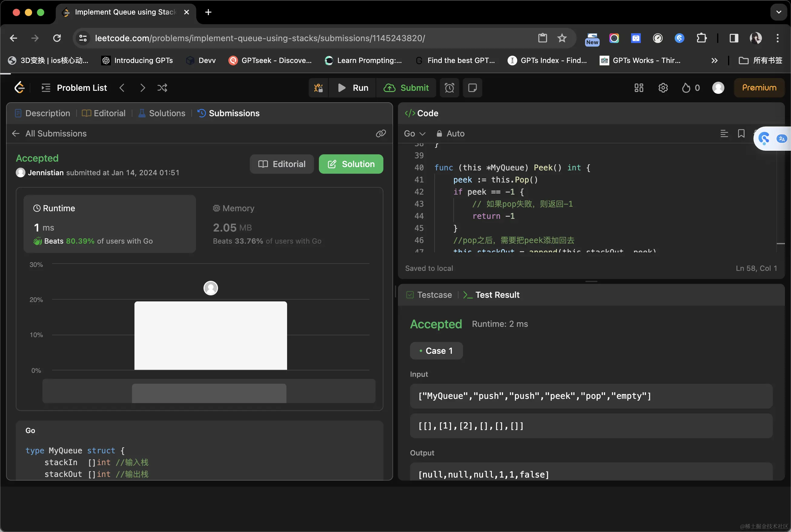Open the notes sticky icon

pos(472,88)
